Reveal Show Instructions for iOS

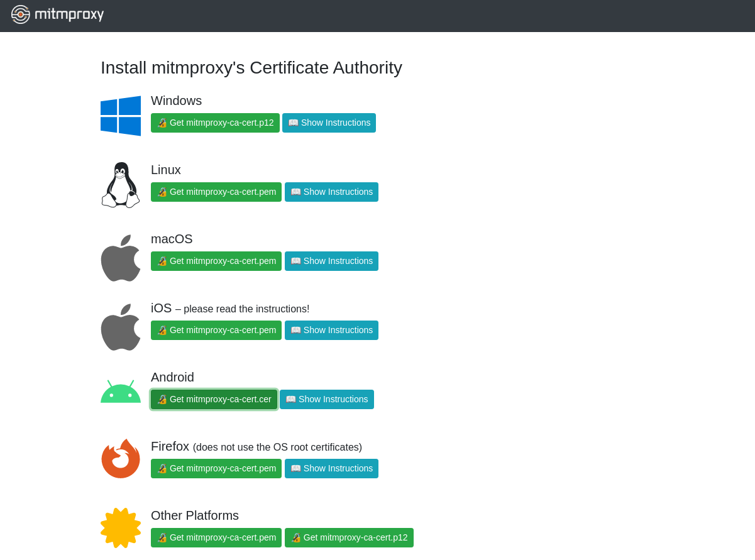point(331,331)
